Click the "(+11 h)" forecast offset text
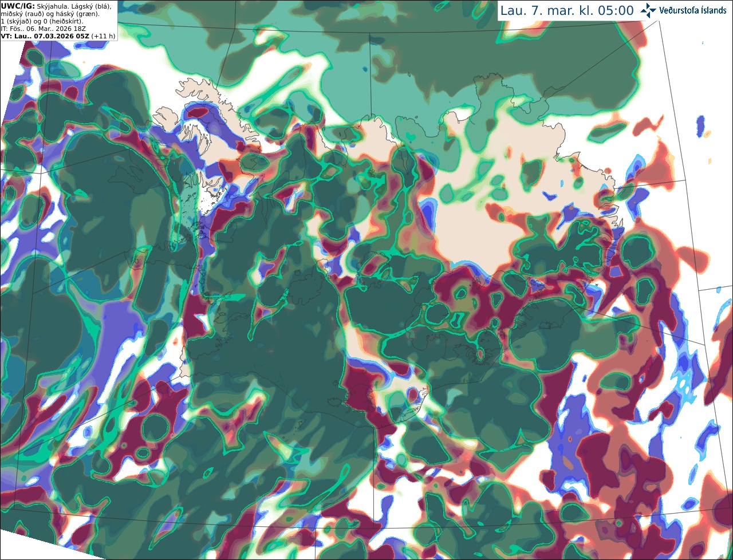 pos(103,36)
